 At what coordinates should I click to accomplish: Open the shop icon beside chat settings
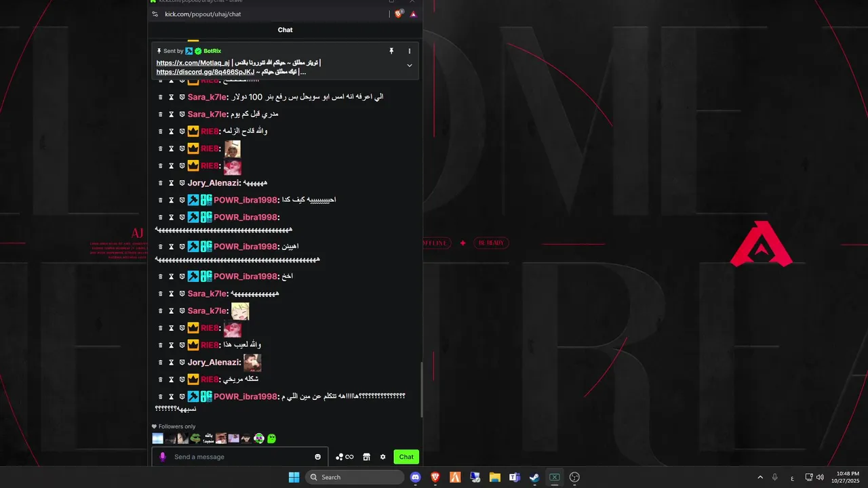click(366, 457)
